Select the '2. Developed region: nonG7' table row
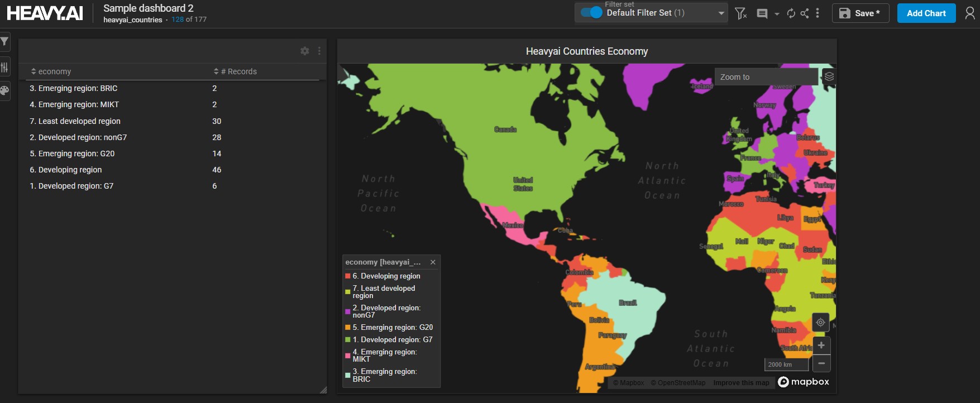980x403 pixels. 173,137
